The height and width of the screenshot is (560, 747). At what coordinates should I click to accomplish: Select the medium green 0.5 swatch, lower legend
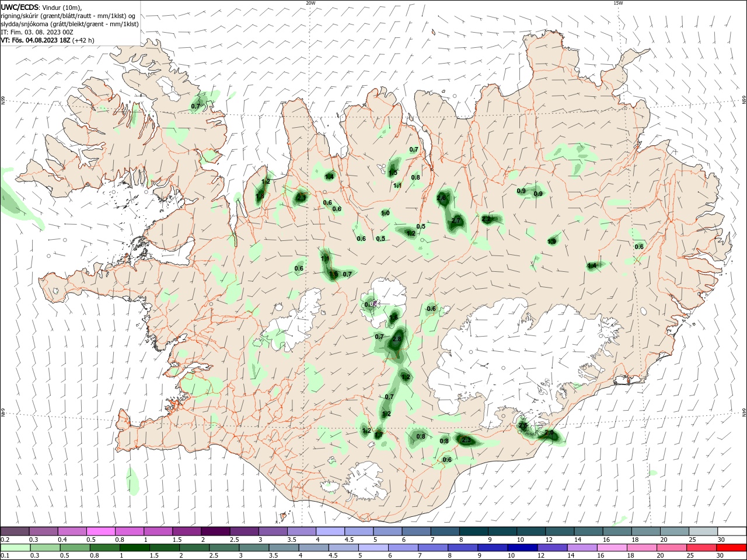tap(75, 548)
